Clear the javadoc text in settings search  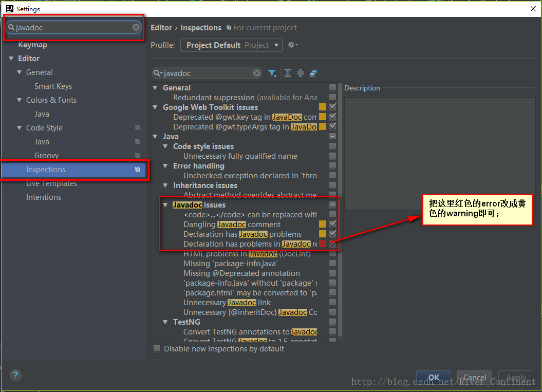(136, 27)
